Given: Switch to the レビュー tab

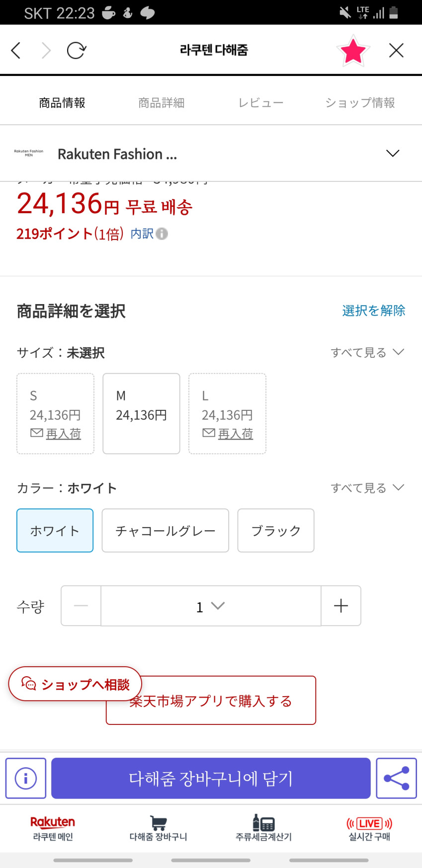Looking at the screenshot, I should tap(261, 103).
